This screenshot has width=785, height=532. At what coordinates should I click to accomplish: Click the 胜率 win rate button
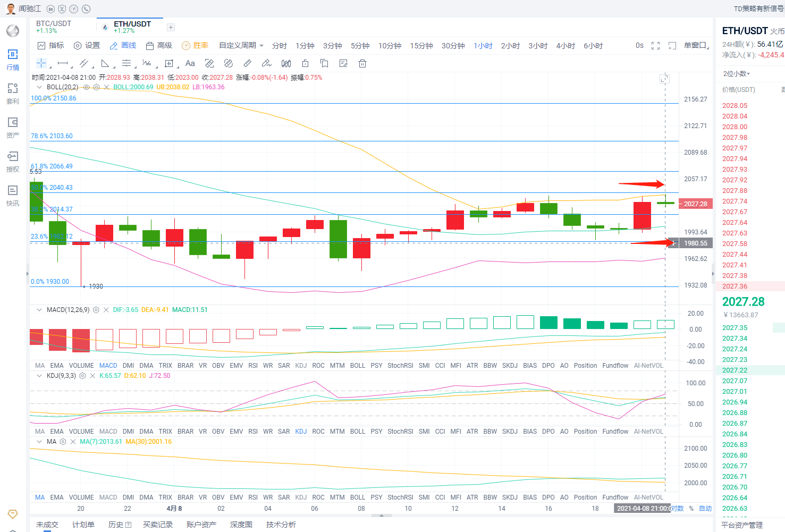(195, 46)
